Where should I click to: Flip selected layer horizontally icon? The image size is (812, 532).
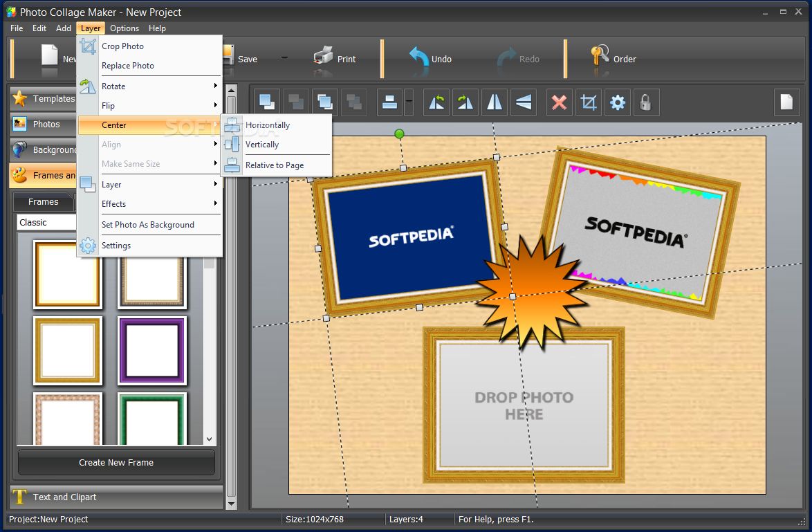tap(494, 102)
